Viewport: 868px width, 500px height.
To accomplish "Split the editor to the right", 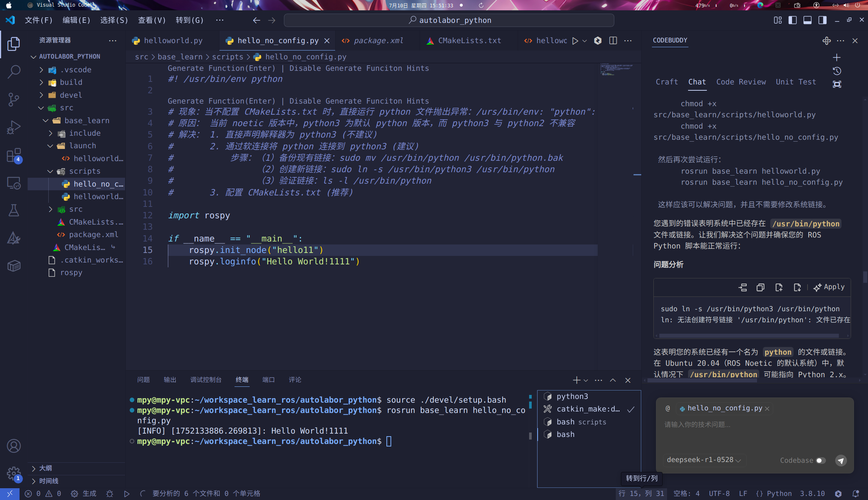I will pyautogui.click(x=613, y=41).
